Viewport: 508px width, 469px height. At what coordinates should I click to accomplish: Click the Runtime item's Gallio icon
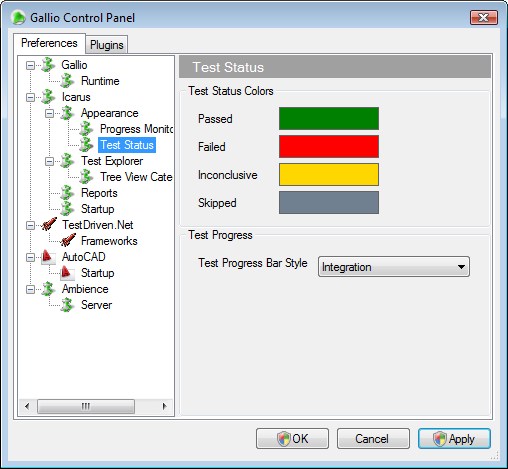click(x=67, y=81)
